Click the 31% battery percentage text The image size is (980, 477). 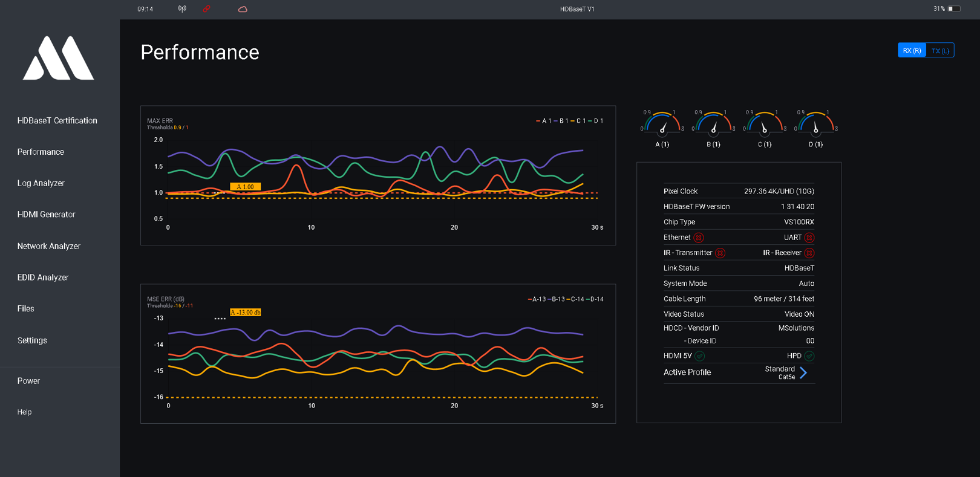[x=939, y=9]
